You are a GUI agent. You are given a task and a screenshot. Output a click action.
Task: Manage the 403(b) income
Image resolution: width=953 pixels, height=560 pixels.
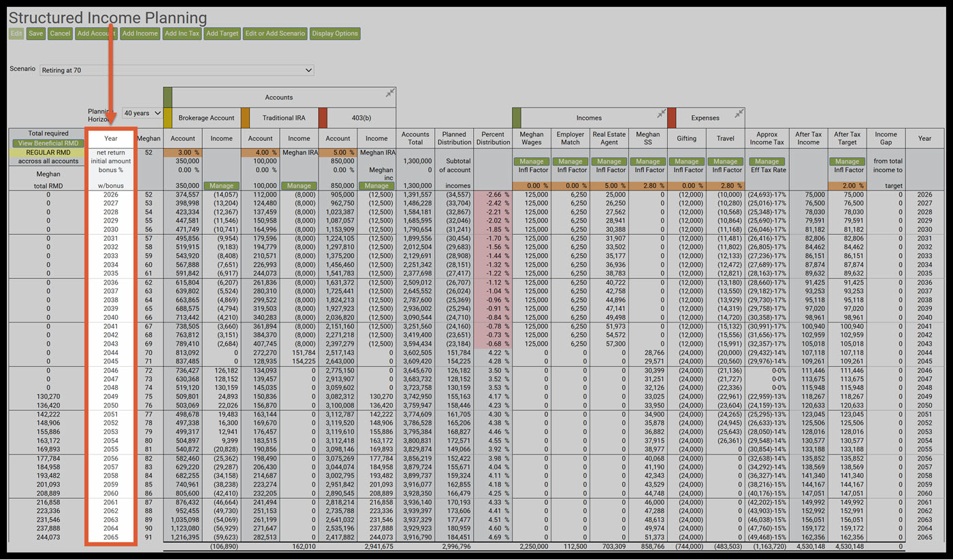pyautogui.click(x=376, y=185)
